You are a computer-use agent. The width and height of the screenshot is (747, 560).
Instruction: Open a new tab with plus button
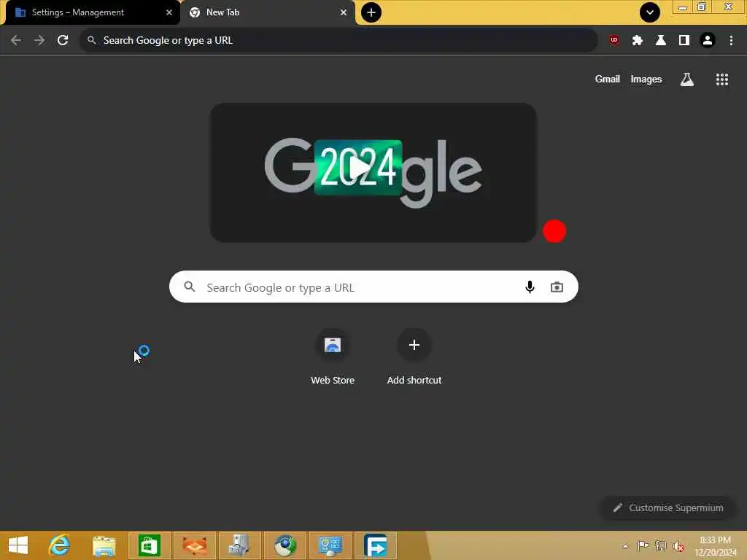click(x=371, y=12)
